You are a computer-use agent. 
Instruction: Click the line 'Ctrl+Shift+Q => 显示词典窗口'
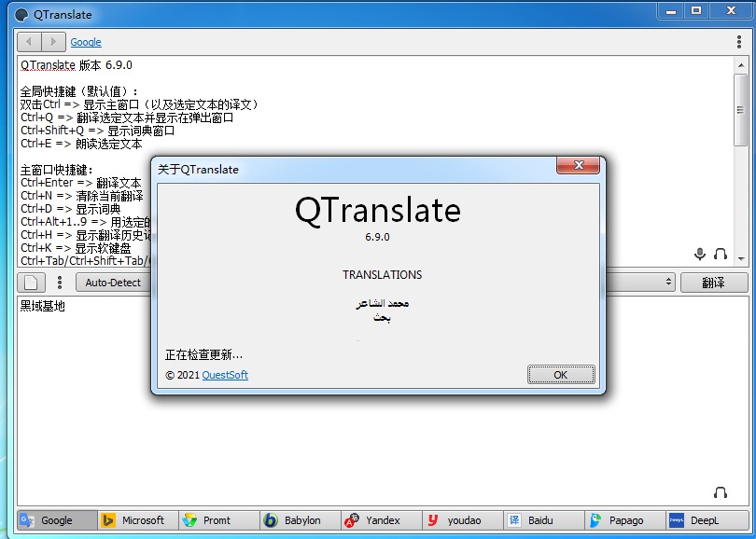pos(97,131)
